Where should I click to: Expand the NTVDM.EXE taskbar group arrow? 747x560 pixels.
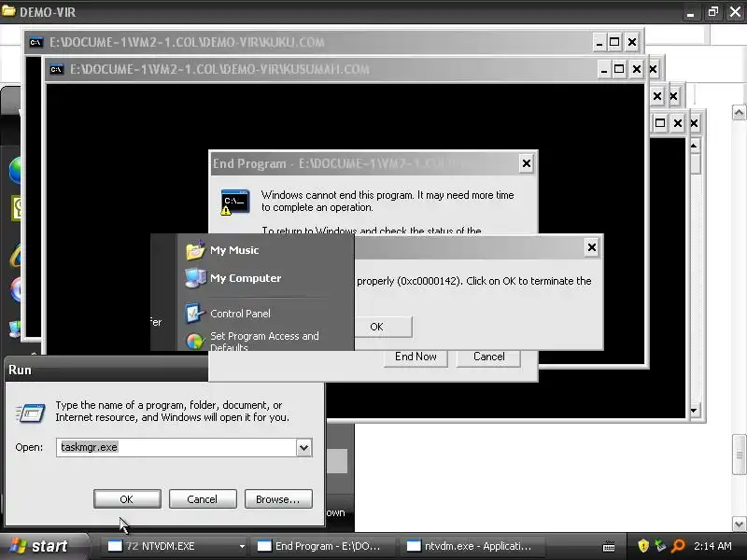(242, 546)
